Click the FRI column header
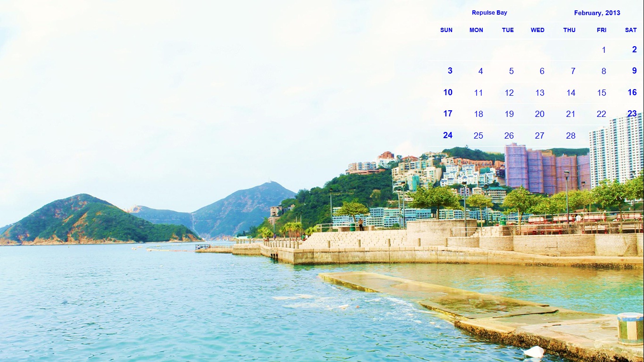Viewport: 644px width, 362px height. (x=602, y=30)
